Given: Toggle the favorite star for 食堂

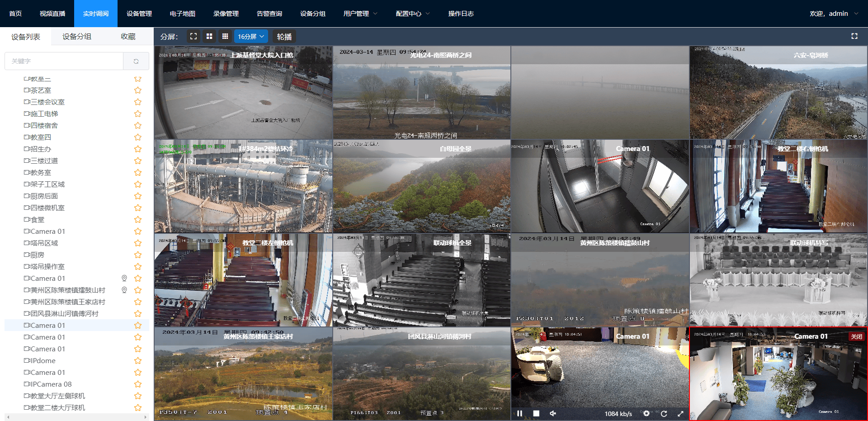Looking at the screenshot, I should [137, 220].
